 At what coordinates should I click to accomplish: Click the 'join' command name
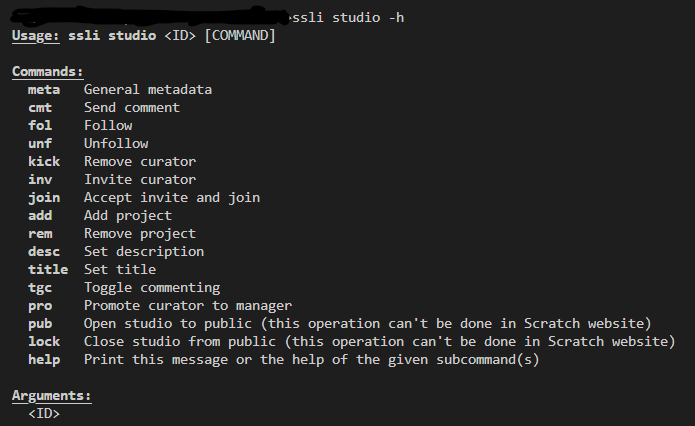click(44, 198)
